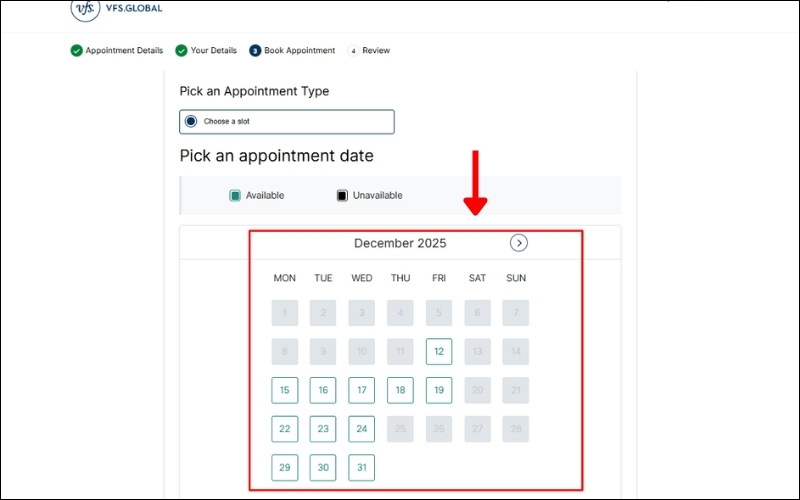Screen dimensions: 800x500
Task: Click the step 4 Review badge
Action: tap(353, 51)
